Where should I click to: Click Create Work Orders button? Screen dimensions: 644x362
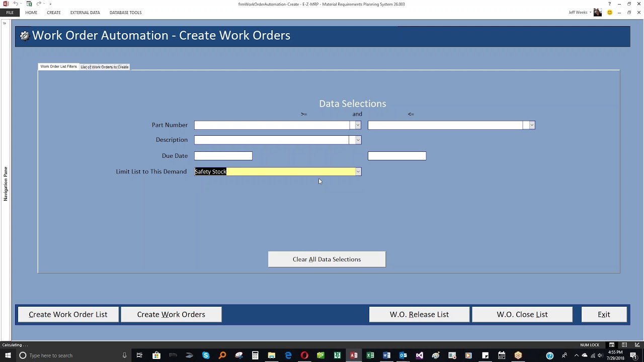coord(171,314)
